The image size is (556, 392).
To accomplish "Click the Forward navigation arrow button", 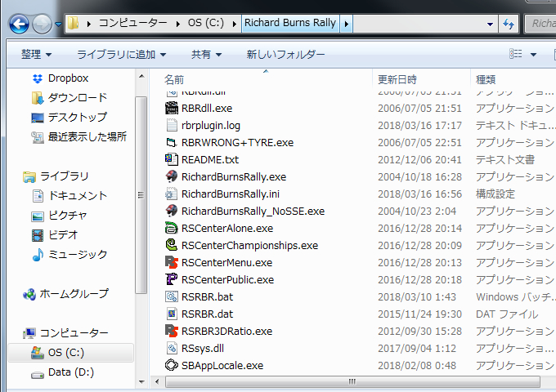I will point(42,24).
